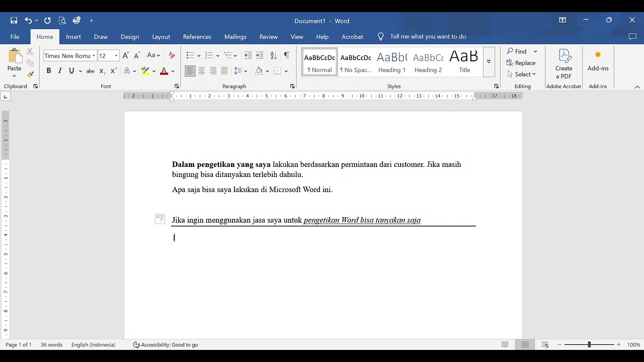Toggle left text alignment

coord(190,71)
